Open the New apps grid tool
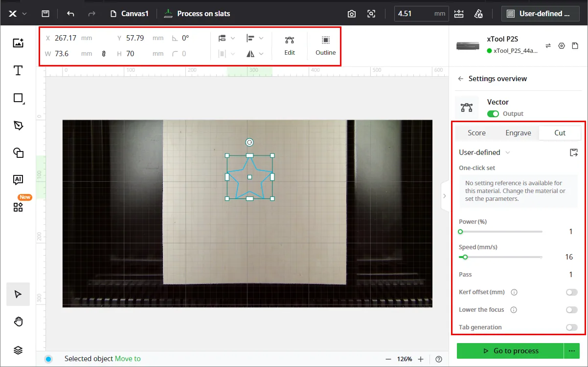The image size is (588, 367). (x=18, y=207)
